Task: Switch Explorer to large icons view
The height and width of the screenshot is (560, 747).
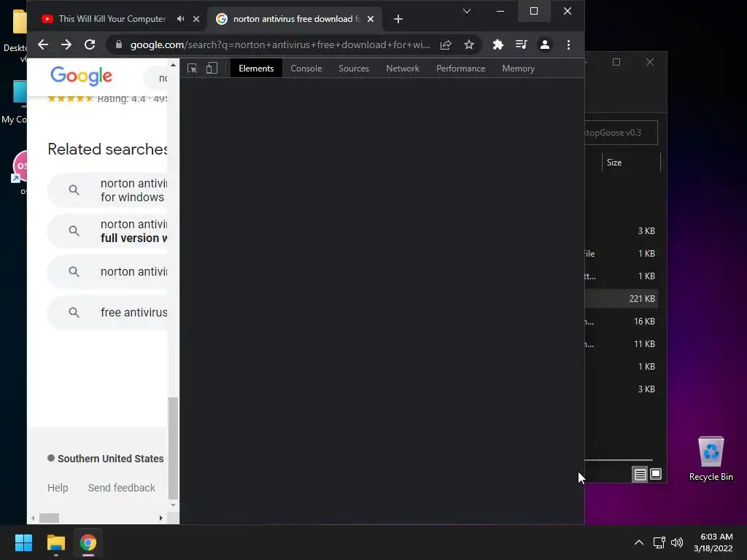Action: [x=656, y=474]
